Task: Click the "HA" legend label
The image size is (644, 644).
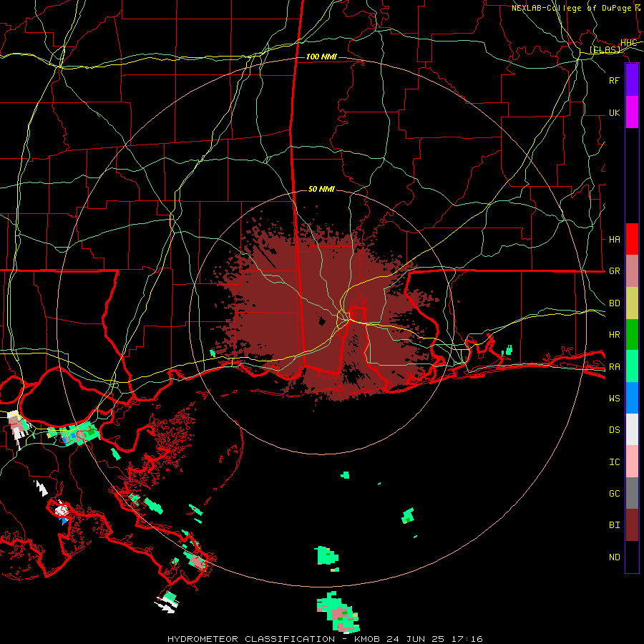Action: coord(614,240)
